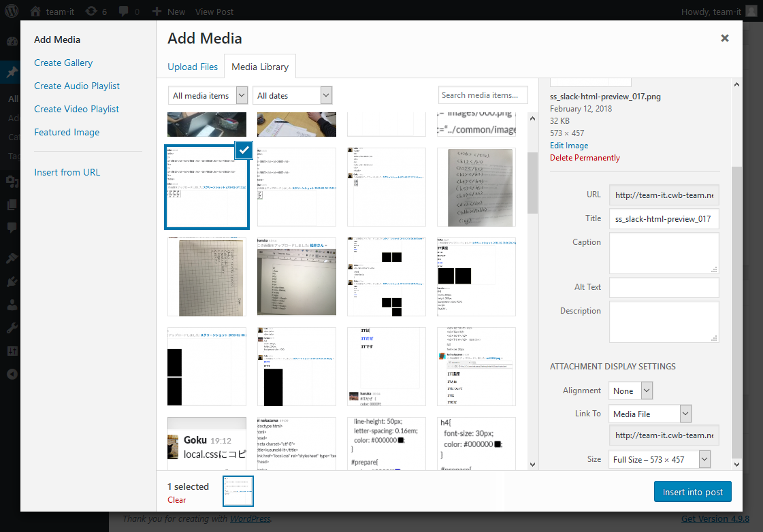Open the All media items dropdown
Image resolution: width=763 pixels, height=532 pixels.
tap(208, 96)
